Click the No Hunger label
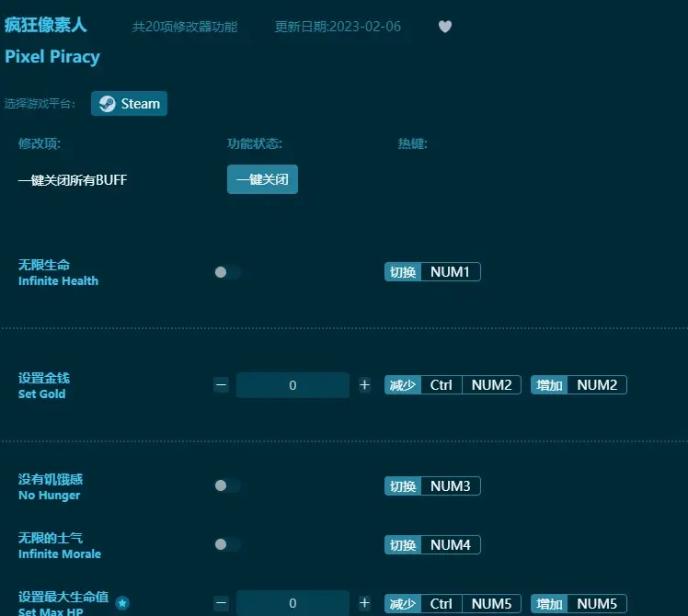The image size is (688, 616). click(49, 496)
